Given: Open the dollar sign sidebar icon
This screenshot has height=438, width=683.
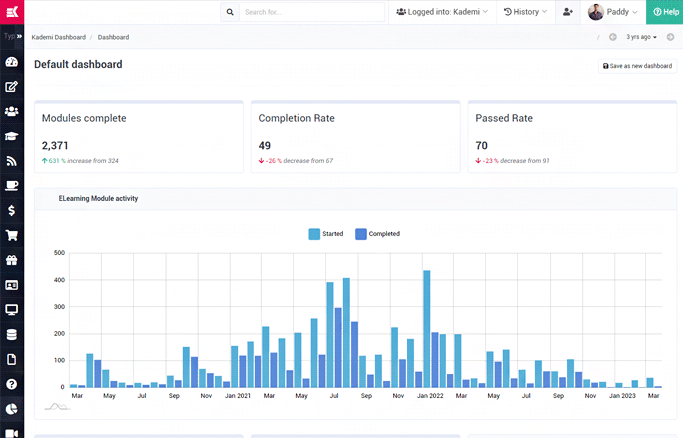Looking at the screenshot, I should [x=12, y=211].
